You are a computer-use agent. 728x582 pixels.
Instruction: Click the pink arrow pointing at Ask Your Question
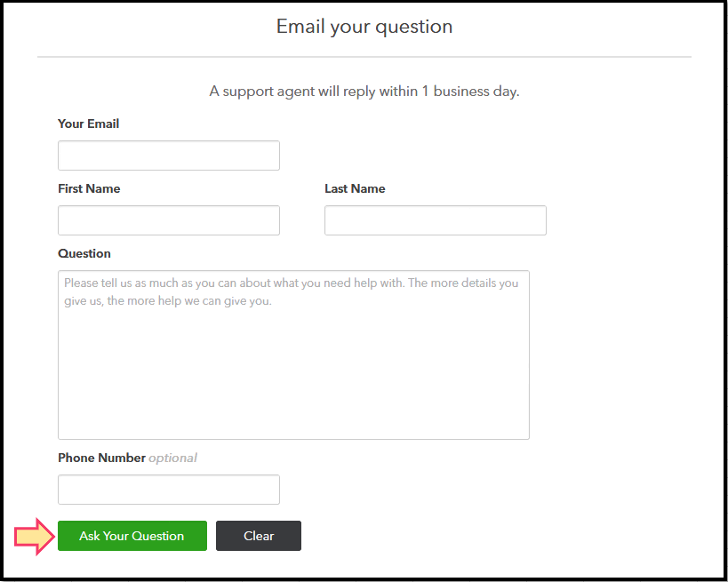point(34,536)
